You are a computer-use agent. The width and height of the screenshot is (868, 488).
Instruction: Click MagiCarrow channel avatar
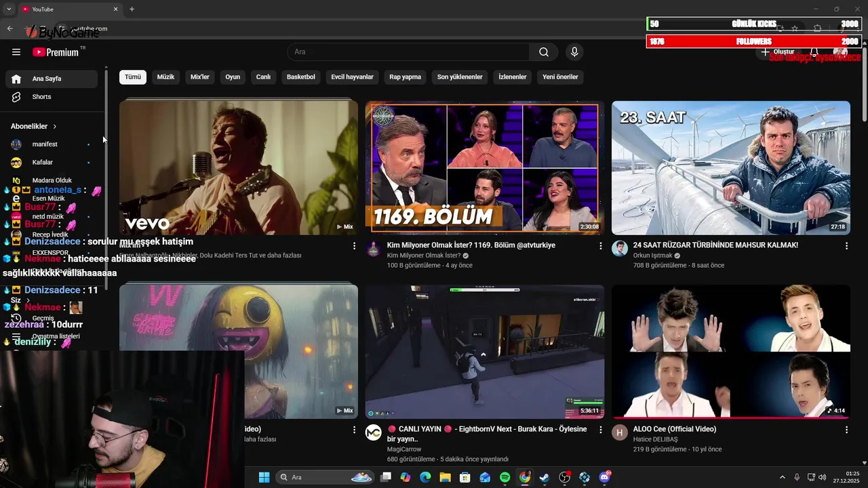pos(374,432)
